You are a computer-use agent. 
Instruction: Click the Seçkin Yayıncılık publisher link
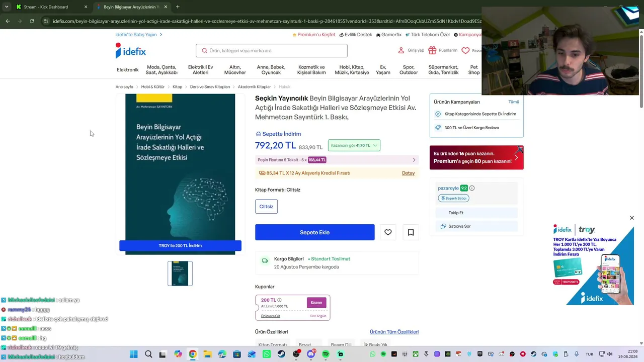point(281,98)
